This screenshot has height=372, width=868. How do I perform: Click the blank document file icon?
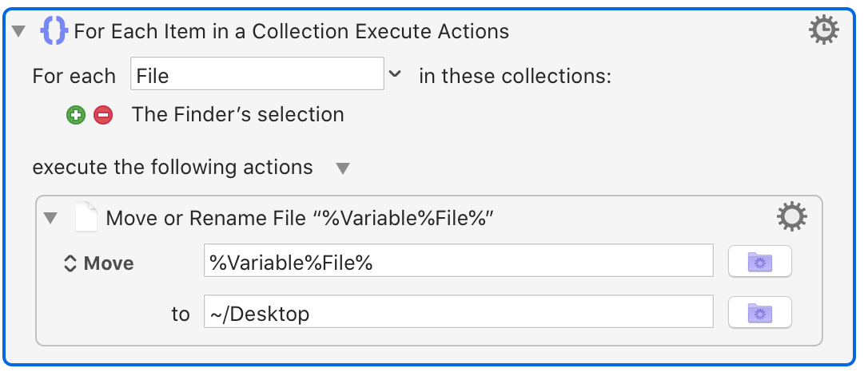point(86,216)
